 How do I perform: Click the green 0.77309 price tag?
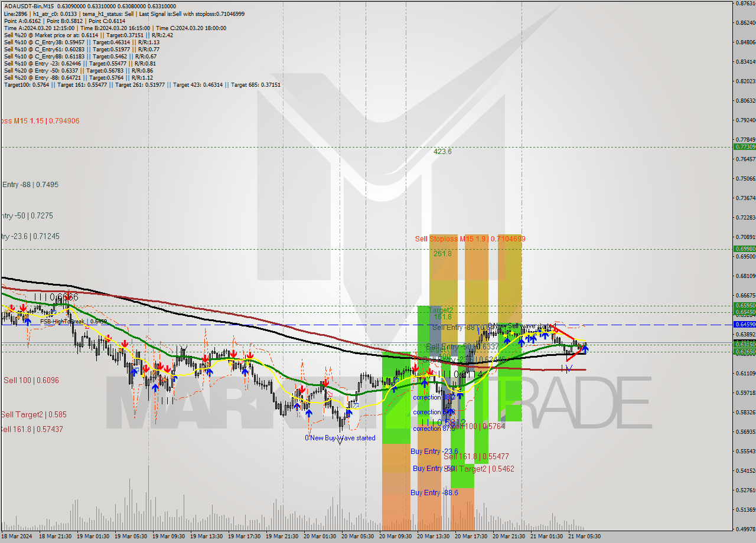click(x=744, y=146)
